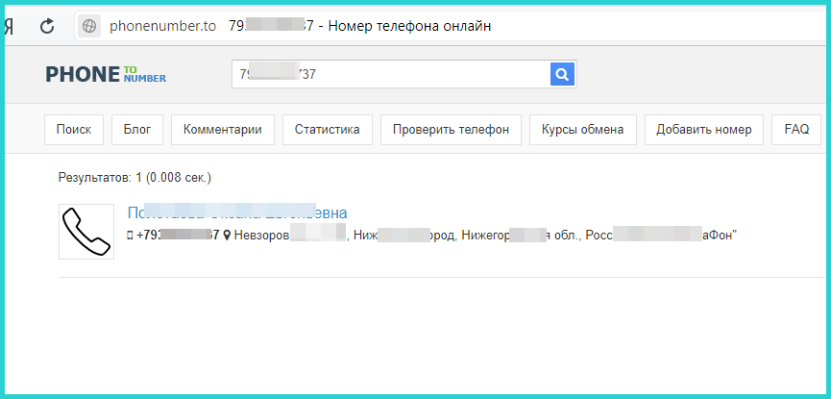
Task: Click the small mobile phone icon before number
Action: point(130,235)
